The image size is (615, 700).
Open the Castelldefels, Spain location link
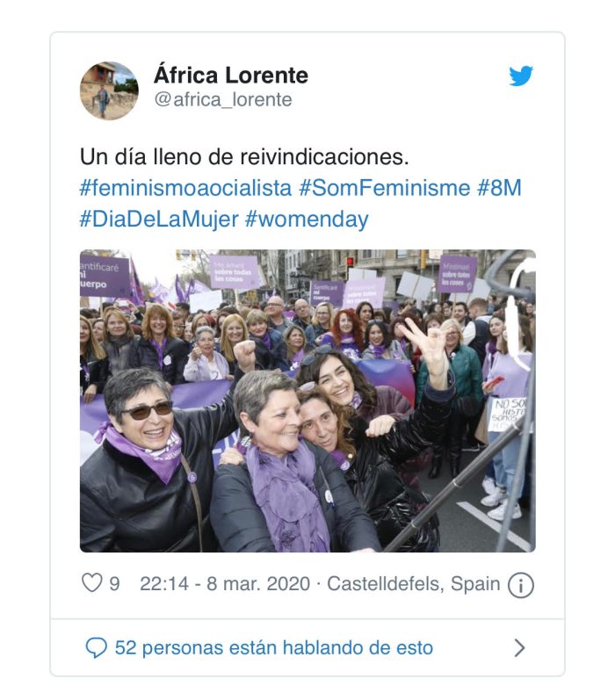[x=413, y=584]
